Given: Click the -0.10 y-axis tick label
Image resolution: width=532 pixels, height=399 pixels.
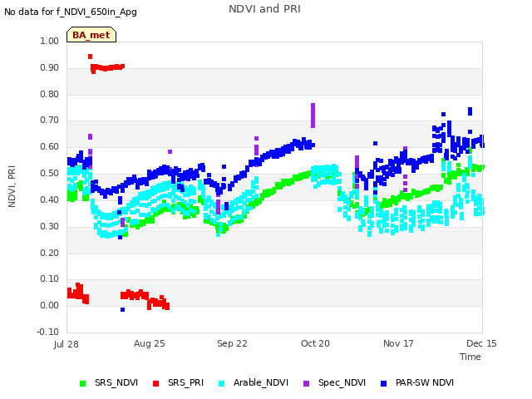Looking at the screenshot, I should tap(48, 332).
